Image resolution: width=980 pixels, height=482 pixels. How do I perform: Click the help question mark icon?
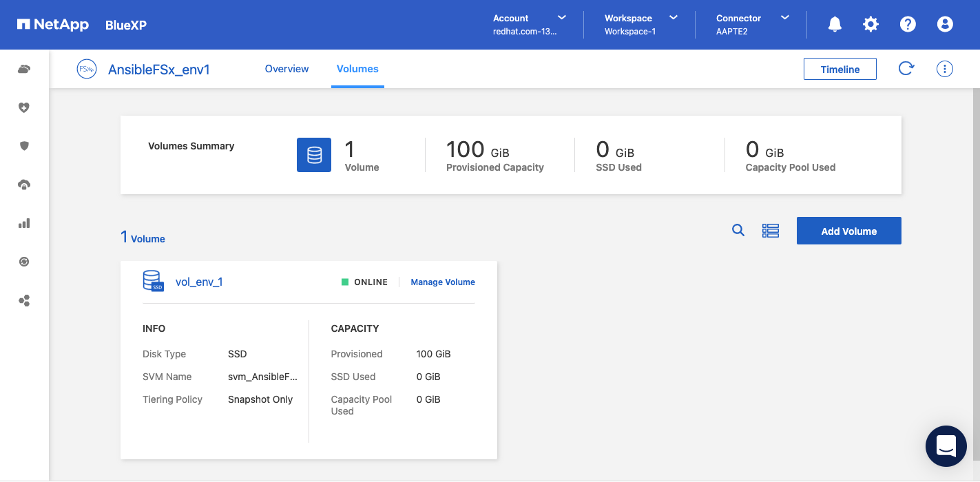[908, 25]
